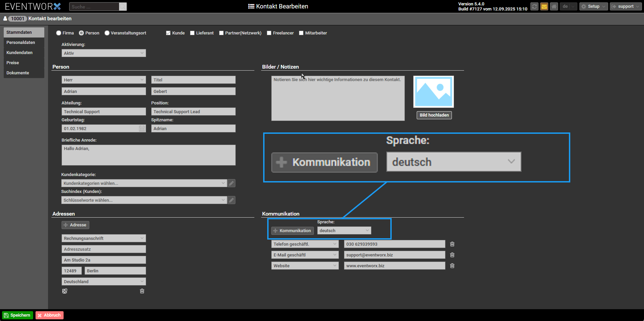
Task: Go to home via house icon
Action: coord(554,6)
